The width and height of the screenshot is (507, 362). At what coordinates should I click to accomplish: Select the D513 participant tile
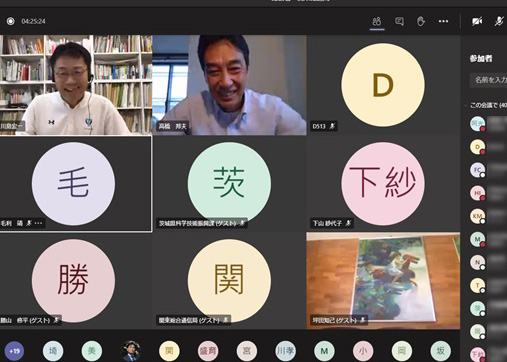pyautogui.click(x=383, y=85)
